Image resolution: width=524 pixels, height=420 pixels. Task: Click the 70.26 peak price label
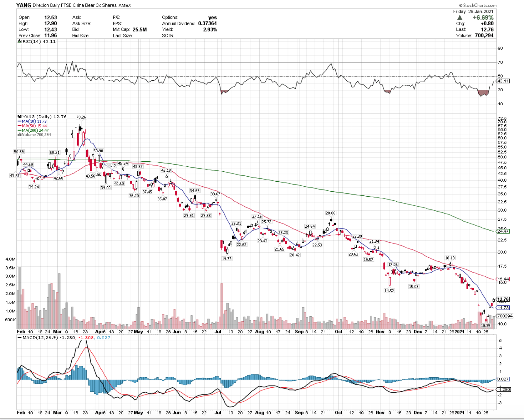pyautogui.click(x=81, y=117)
